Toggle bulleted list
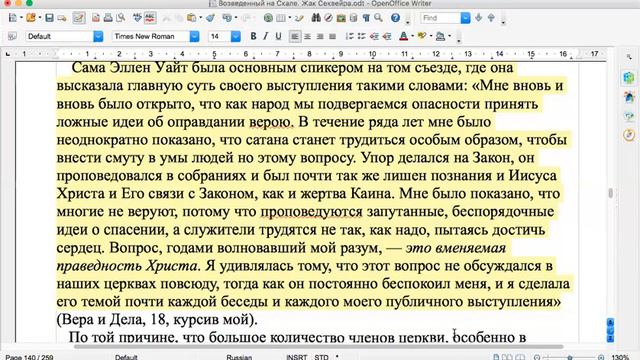The width and height of the screenshot is (640, 360). [362, 36]
